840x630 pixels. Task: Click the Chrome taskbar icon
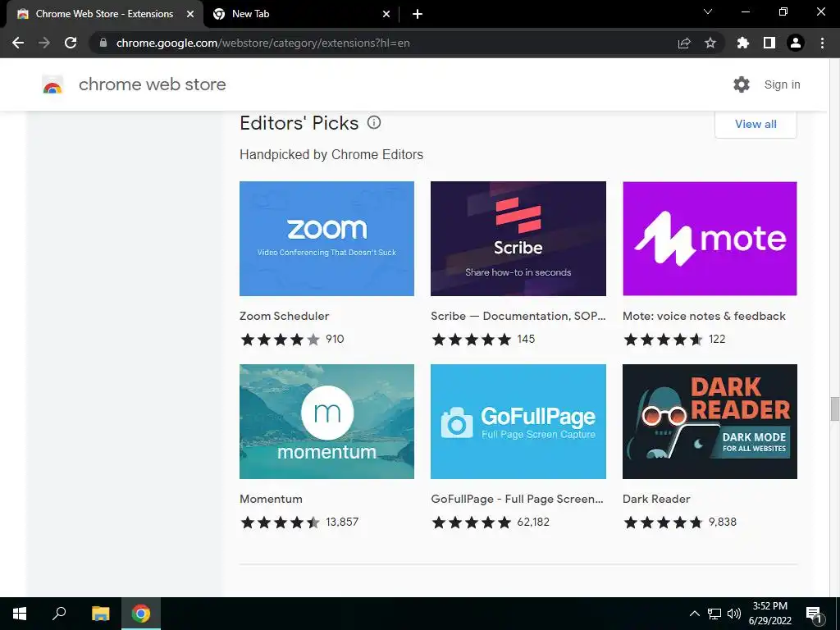pos(141,614)
